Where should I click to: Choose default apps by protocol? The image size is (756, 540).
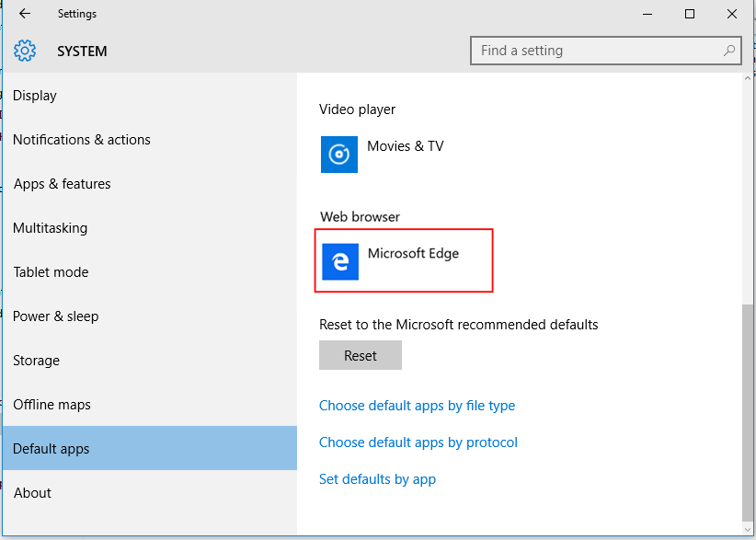point(418,442)
